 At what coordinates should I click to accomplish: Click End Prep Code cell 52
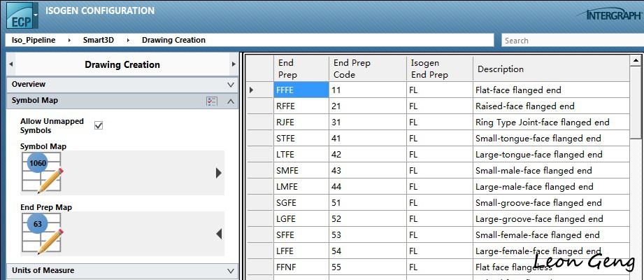(x=368, y=218)
